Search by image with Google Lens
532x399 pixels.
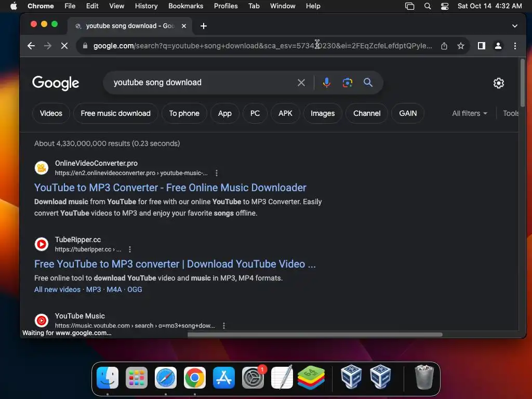(x=348, y=83)
